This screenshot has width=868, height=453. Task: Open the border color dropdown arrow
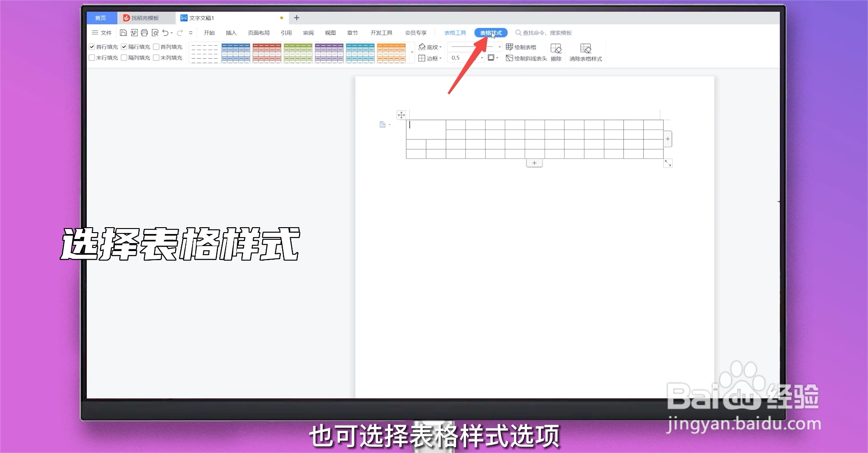tap(497, 58)
